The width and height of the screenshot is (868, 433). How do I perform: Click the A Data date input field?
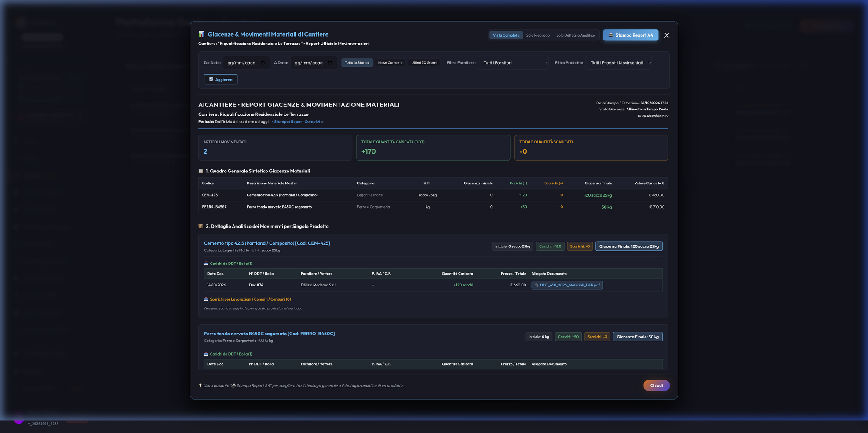314,63
